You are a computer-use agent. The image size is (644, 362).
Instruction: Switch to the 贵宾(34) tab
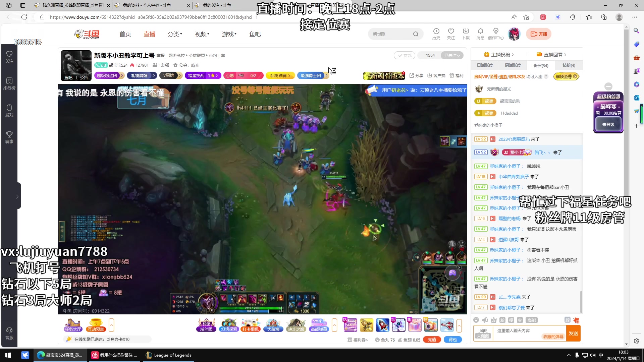tap(541, 65)
